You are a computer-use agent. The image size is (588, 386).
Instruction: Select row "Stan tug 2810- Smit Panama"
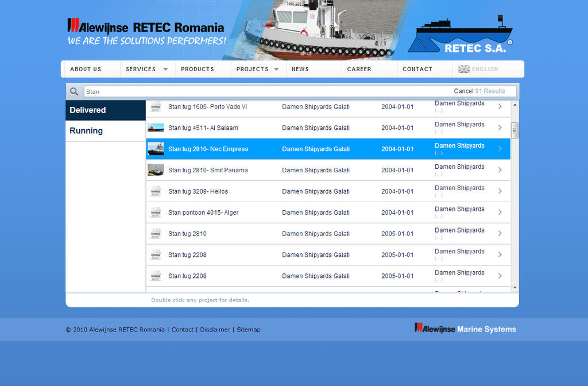point(328,170)
